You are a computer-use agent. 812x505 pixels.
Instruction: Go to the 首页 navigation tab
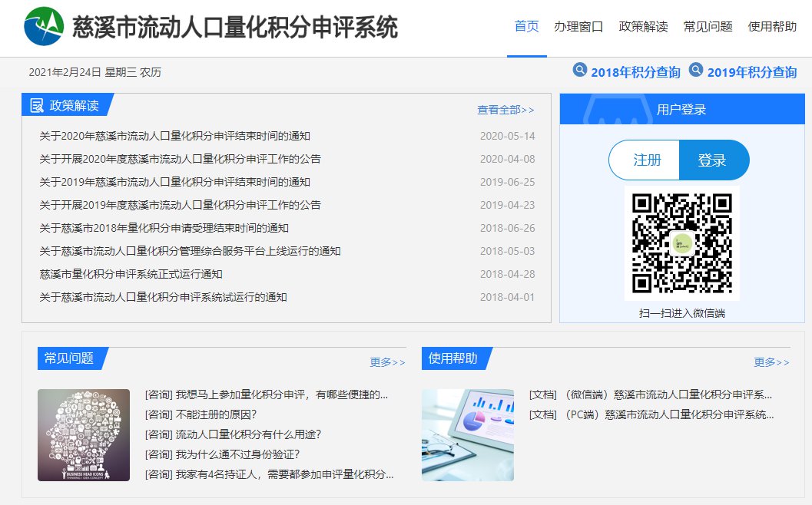tap(526, 27)
